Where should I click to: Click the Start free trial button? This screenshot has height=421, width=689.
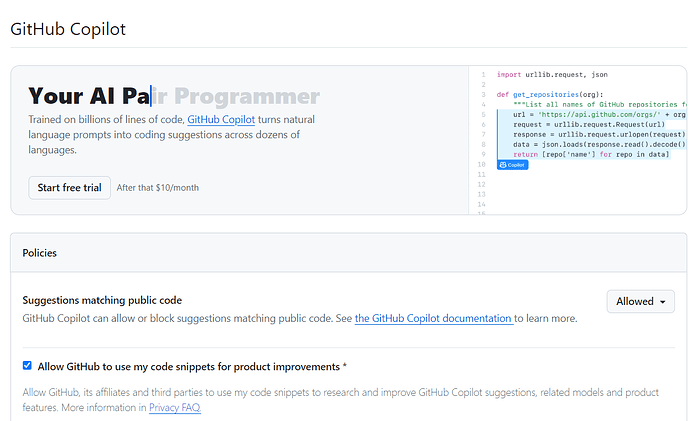click(69, 188)
